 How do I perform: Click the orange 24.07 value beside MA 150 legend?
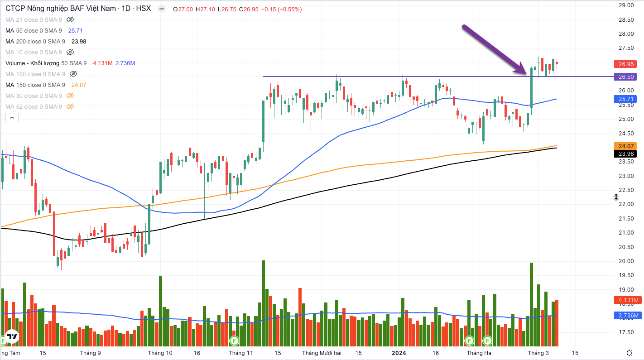click(x=79, y=85)
